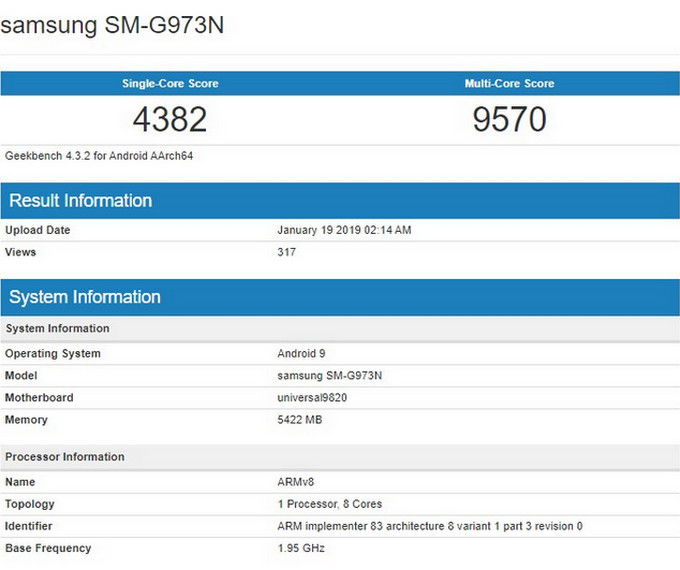Click the Geekbench 4.3.2 for Android AArch64 text
Screen dimensions: 680x570
[99, 156]
